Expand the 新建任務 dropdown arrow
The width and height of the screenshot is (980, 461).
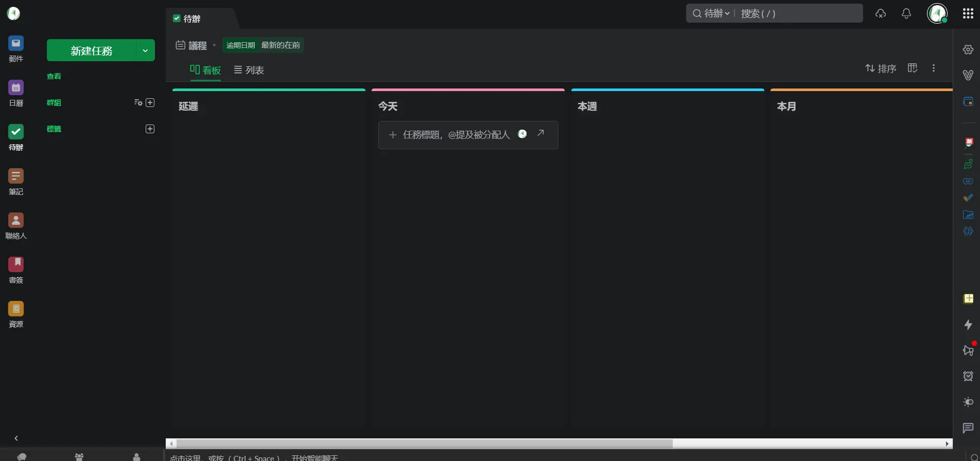click(x=145, y=50)
